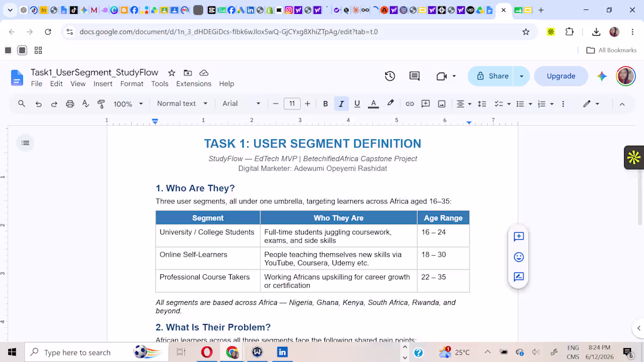Select the font size field
Image resolution: width=644 pixels, height=362 pixels.
292,104
